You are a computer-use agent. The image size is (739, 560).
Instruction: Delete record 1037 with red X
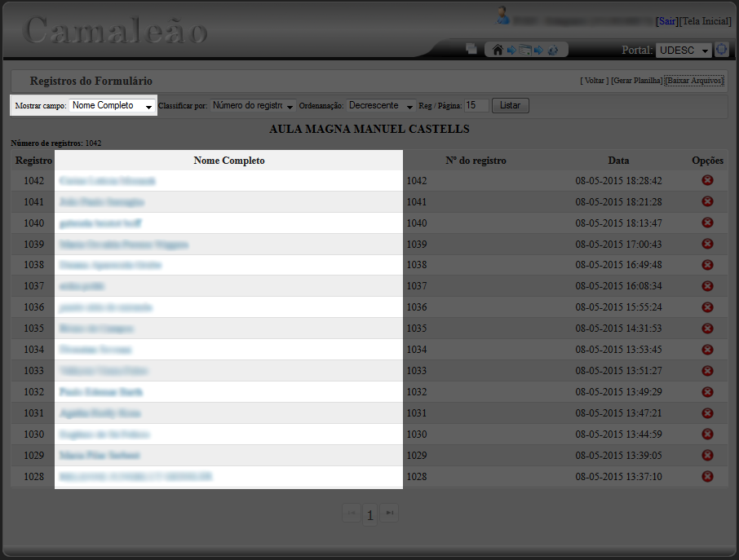(707, 286)
